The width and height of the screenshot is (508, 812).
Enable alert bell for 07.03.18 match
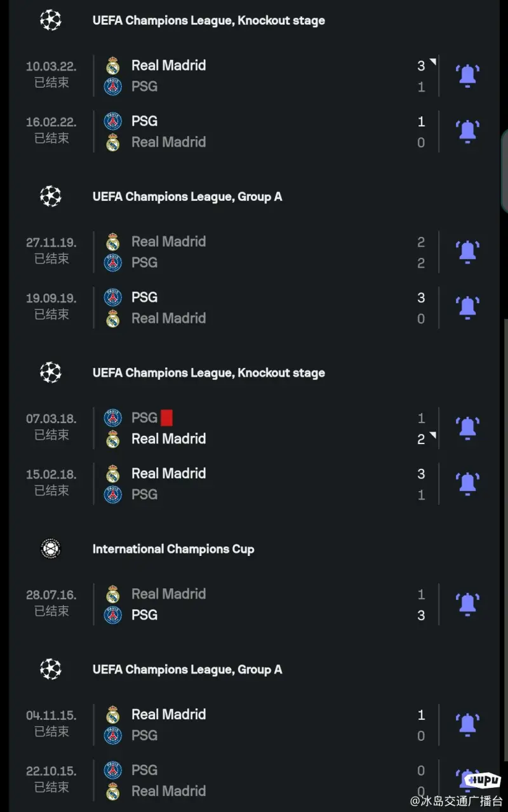pos(467,428)
